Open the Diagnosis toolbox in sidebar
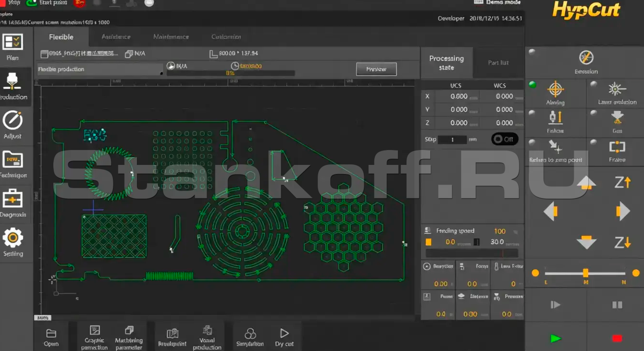This screenshot has width=644, height=351. coord(13,203)
